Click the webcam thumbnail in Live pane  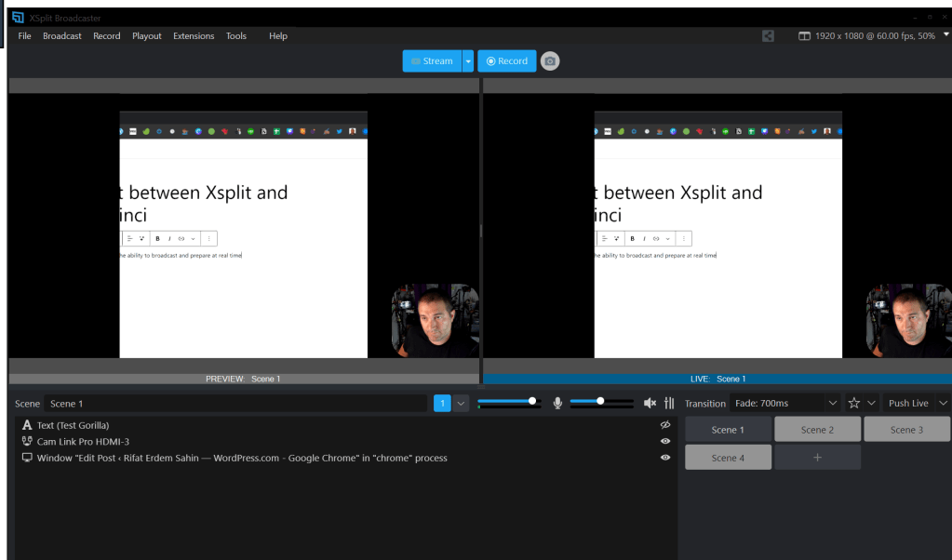[x=909, y=321]
